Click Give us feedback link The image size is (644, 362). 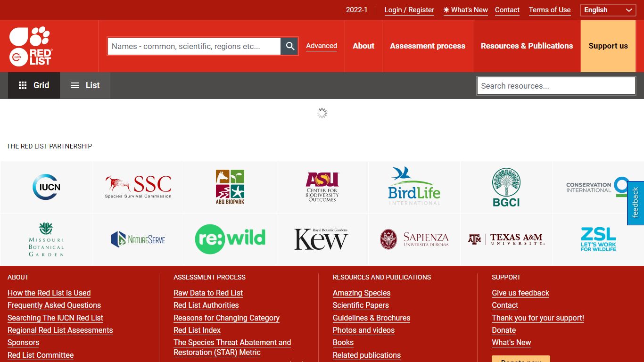click(520, 293)
